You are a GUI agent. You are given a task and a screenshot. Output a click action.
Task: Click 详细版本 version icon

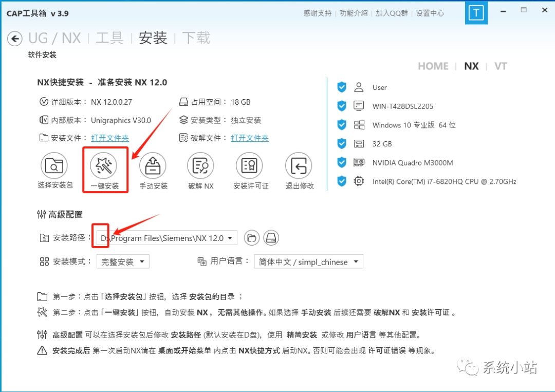[44, 102]
